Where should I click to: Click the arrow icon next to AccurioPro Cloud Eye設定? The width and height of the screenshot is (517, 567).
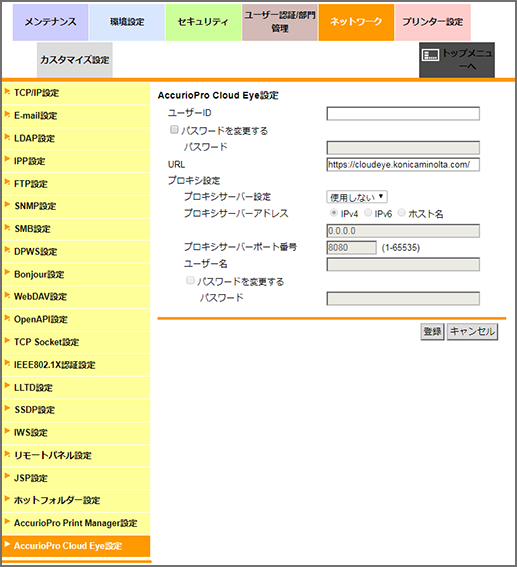7,545
